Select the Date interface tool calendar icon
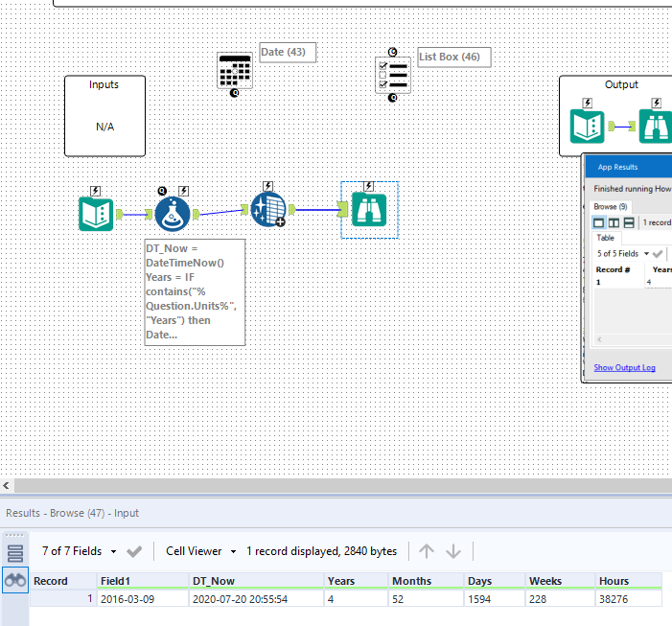 [x=235, y=71]
